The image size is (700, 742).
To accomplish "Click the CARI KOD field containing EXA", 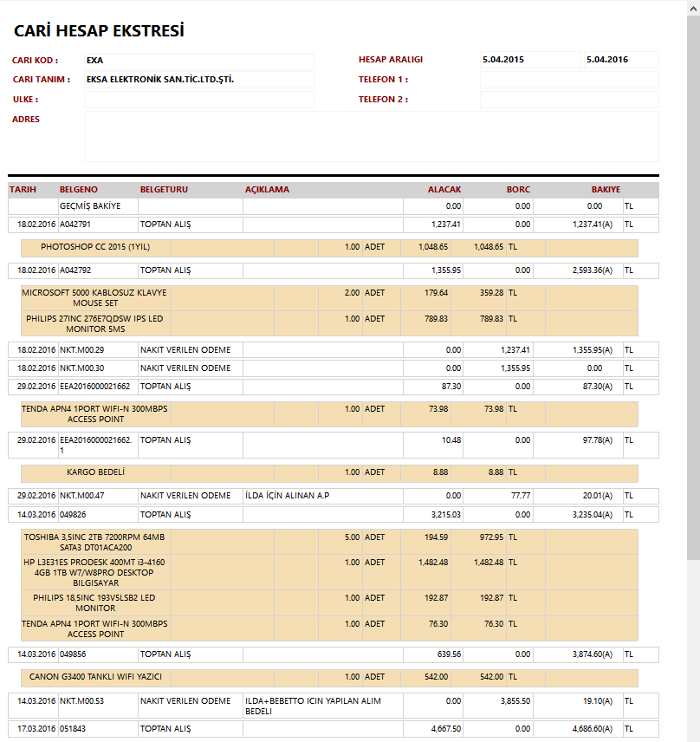I will [x=198, y=61].
